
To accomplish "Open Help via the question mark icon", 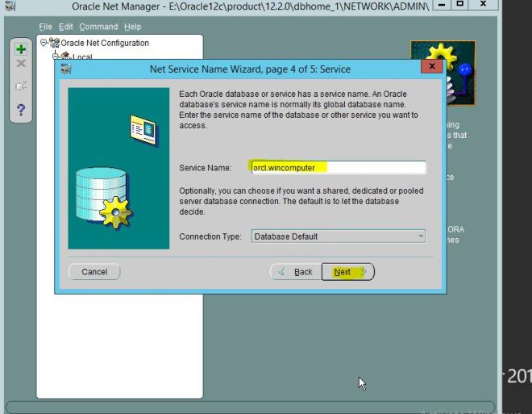I will pos(21,110).
